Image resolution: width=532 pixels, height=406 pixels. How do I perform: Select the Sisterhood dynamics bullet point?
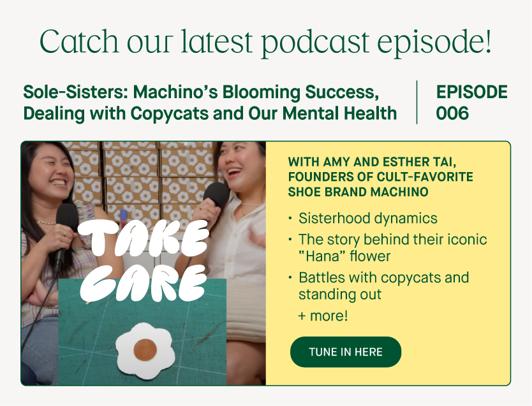coord(368,218)
